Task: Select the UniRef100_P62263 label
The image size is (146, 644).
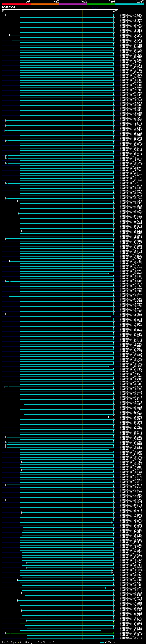Action: click(131, 103)
